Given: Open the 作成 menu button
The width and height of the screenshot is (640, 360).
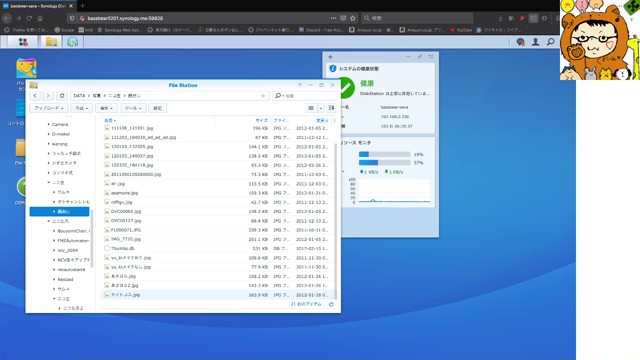Looking at the screenshot, I should 81,108.
